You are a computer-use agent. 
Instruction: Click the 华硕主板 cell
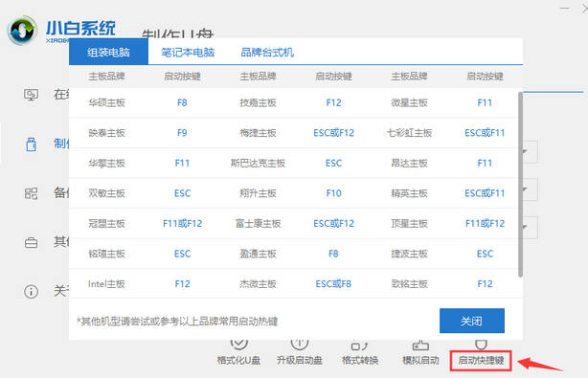[x=107, y=102]
